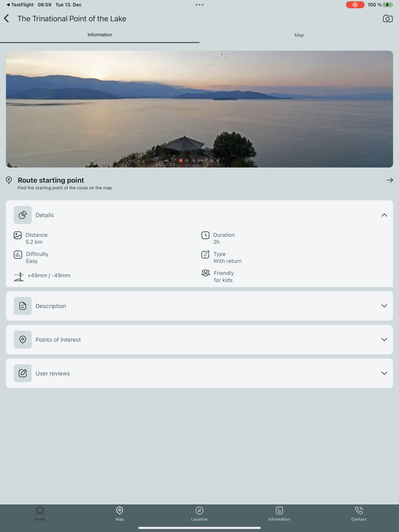
Task: Click the Points of Interest label
Action: (x=58, y=340)
